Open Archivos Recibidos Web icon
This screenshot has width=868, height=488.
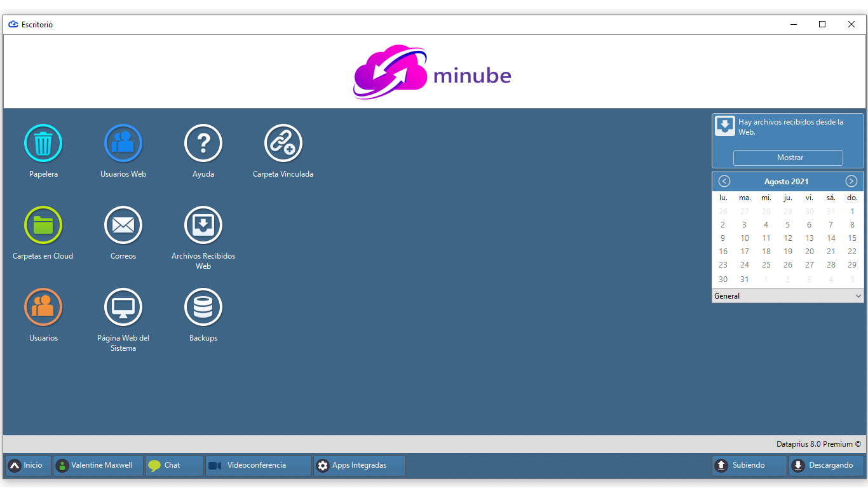[x=203, y=225]
